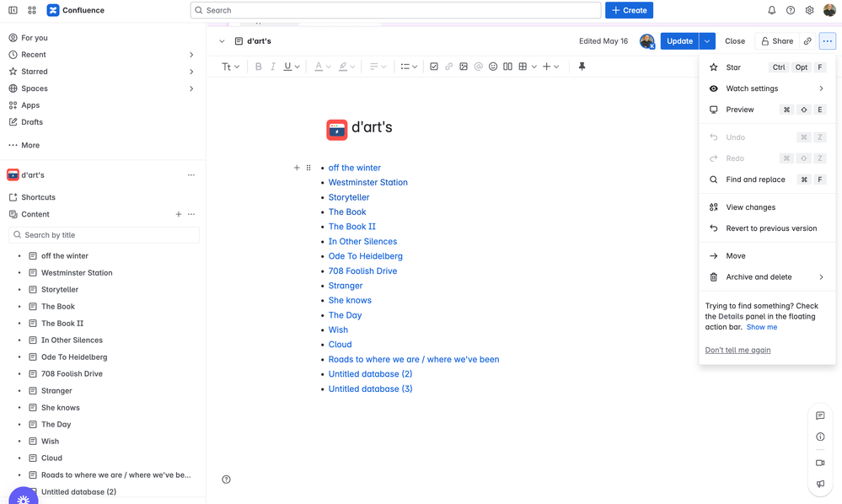Expand the Spaces submenu
842x504 pixels.
(191, 88)
